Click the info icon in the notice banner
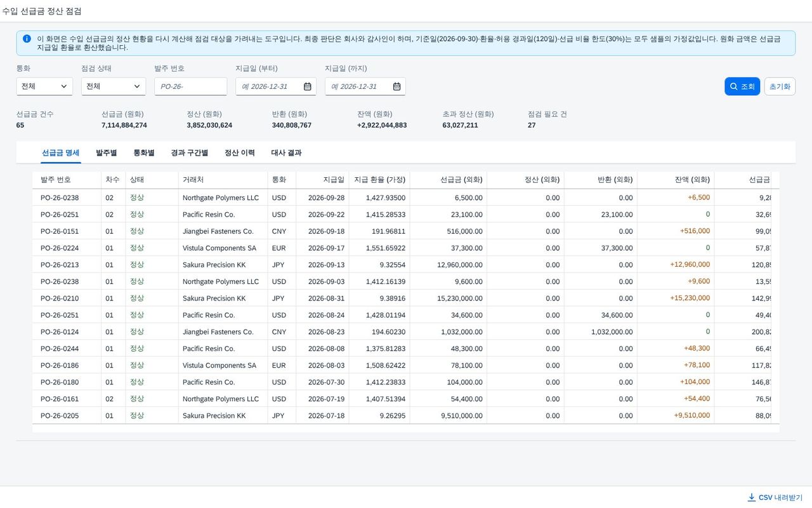812x508 pixels. click(27, 39)
